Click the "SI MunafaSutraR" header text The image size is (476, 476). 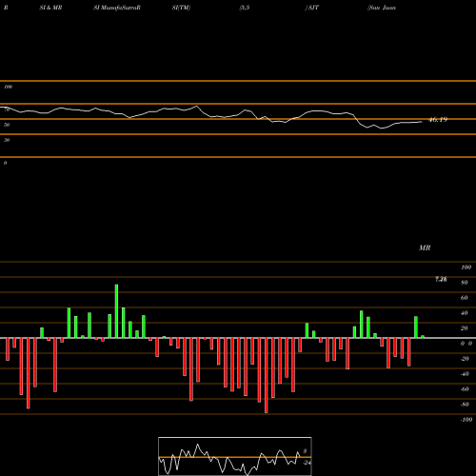[x=117, y=8]
